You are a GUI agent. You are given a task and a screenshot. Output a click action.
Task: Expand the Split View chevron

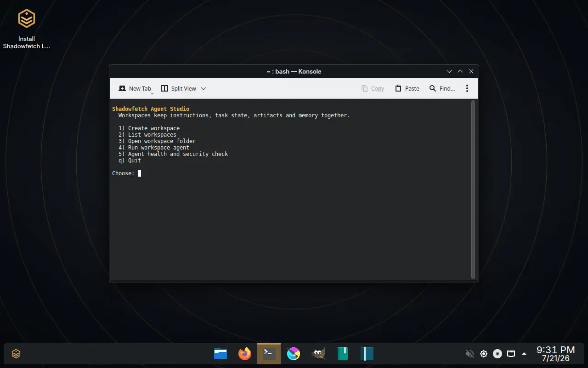coord(204,88)
